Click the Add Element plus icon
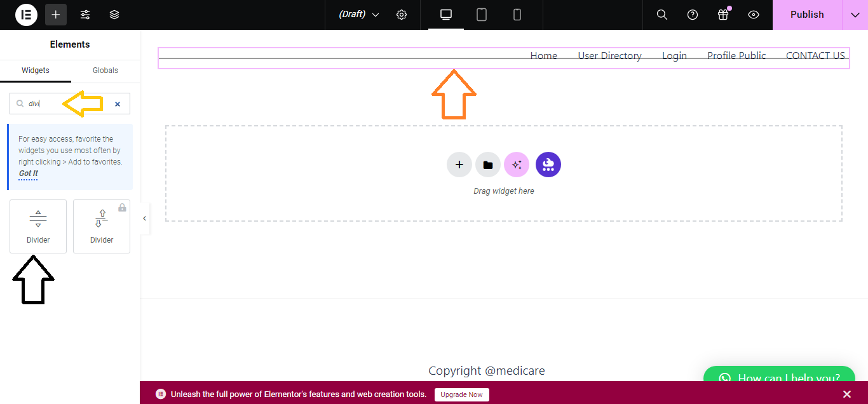This screenshot has height=404, width=868. pyautogui.click(x=56, y=15)
